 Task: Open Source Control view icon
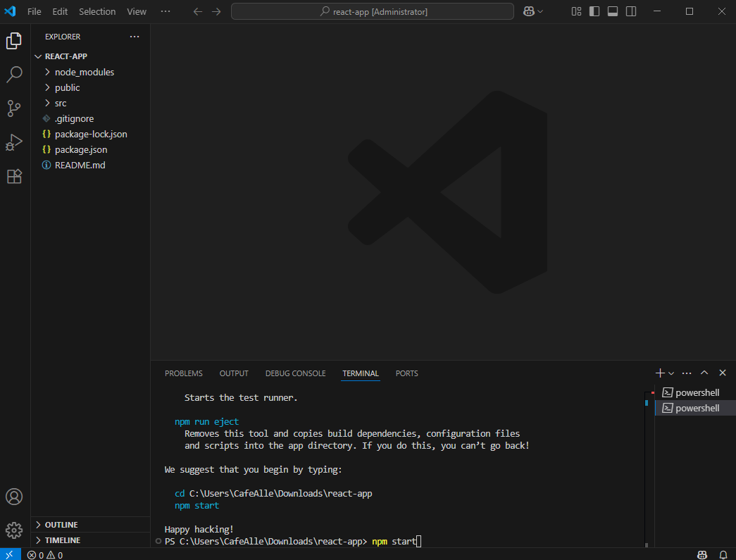point(14,108)
